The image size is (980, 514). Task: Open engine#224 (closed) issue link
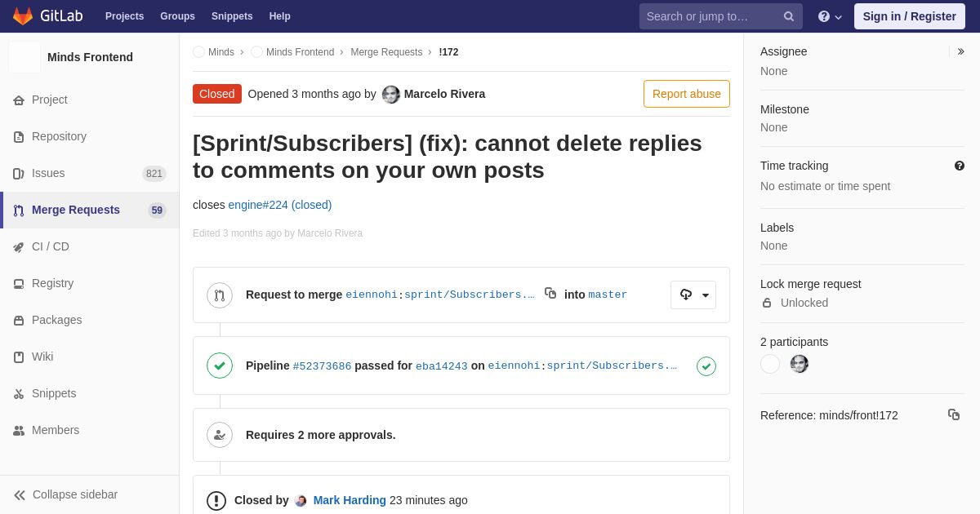280,205
